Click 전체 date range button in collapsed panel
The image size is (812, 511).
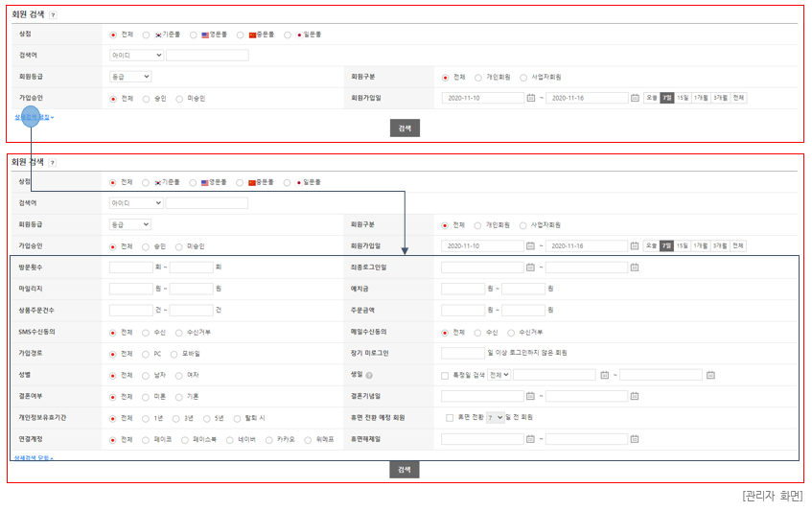click(738, 98)
